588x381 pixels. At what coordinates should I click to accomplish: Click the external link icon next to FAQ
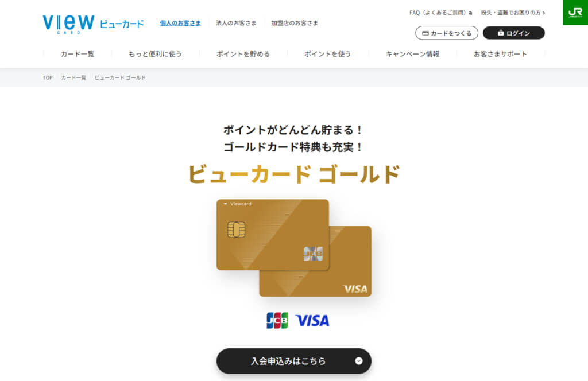point(470,13)
